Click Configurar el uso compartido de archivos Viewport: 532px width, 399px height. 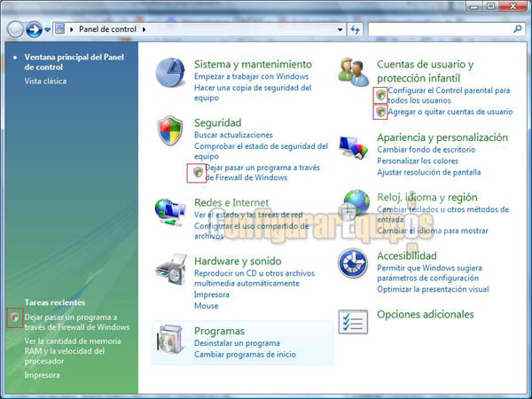pos(252,231)
